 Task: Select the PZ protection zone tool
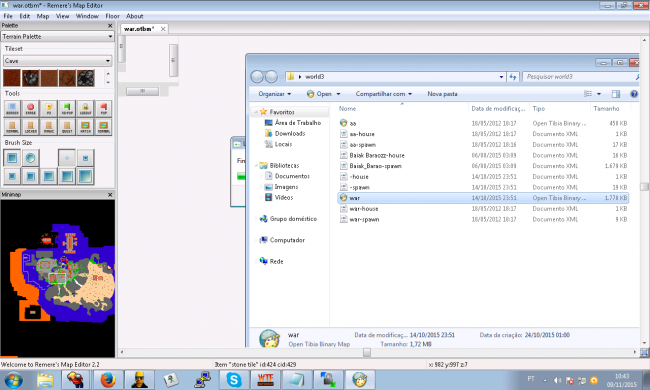49,109
